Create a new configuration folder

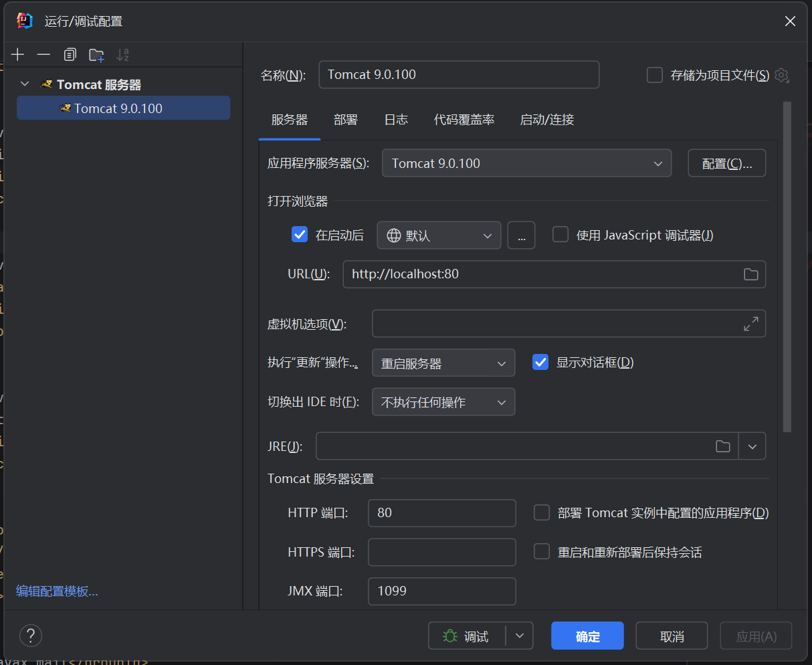coord(97,55)
